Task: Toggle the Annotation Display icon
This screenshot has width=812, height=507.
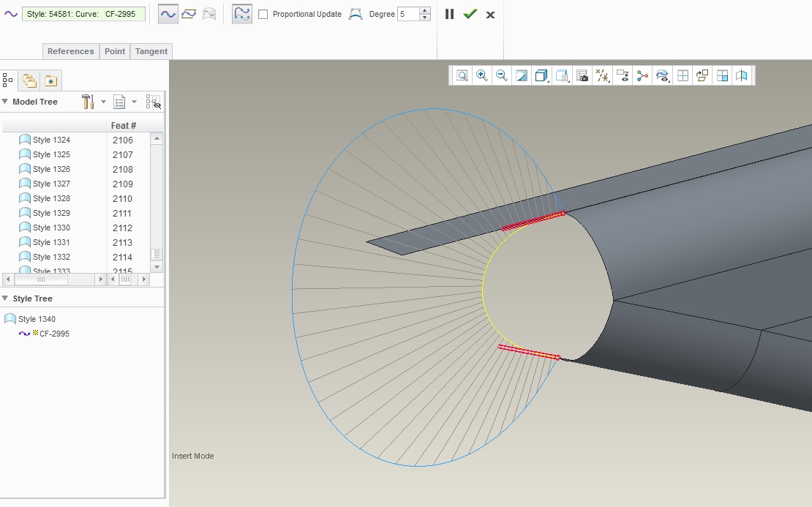Action: (623, 75)
